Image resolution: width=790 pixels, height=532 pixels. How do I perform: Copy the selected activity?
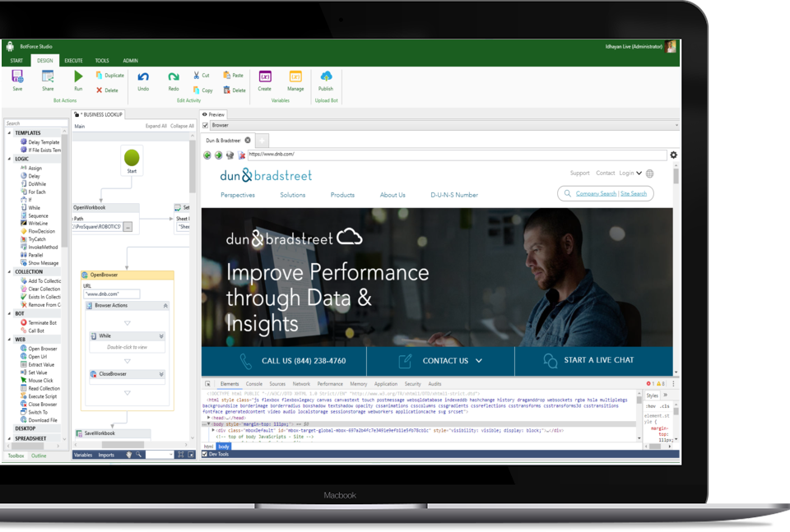click(x=197, y=90)
